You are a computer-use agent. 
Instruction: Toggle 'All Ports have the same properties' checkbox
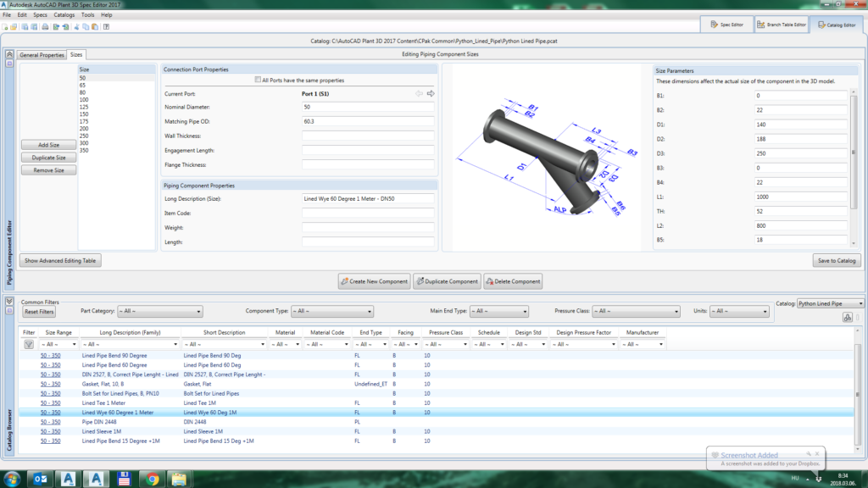[x=258, y=80]
